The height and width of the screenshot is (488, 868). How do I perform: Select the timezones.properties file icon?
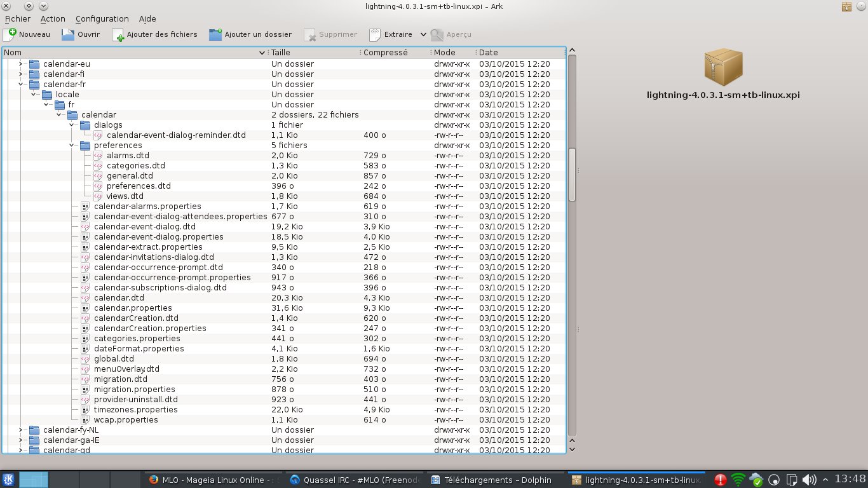point(85,410)
